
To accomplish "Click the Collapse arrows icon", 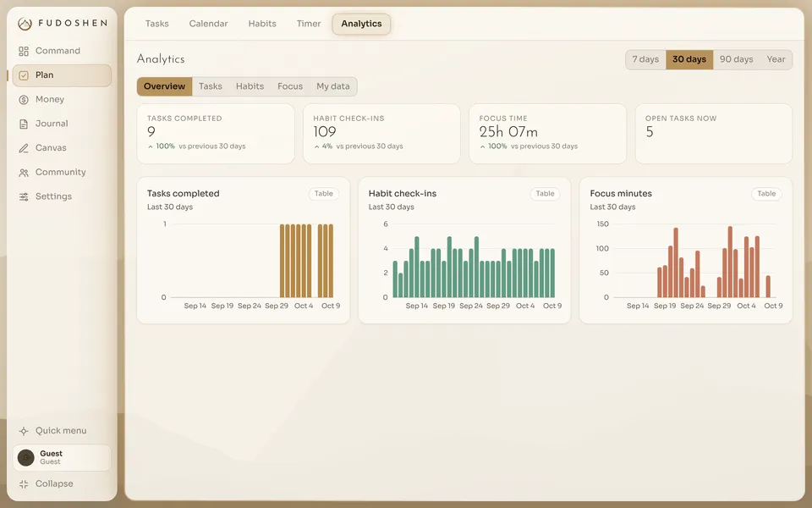I will (x=24, y=484).
